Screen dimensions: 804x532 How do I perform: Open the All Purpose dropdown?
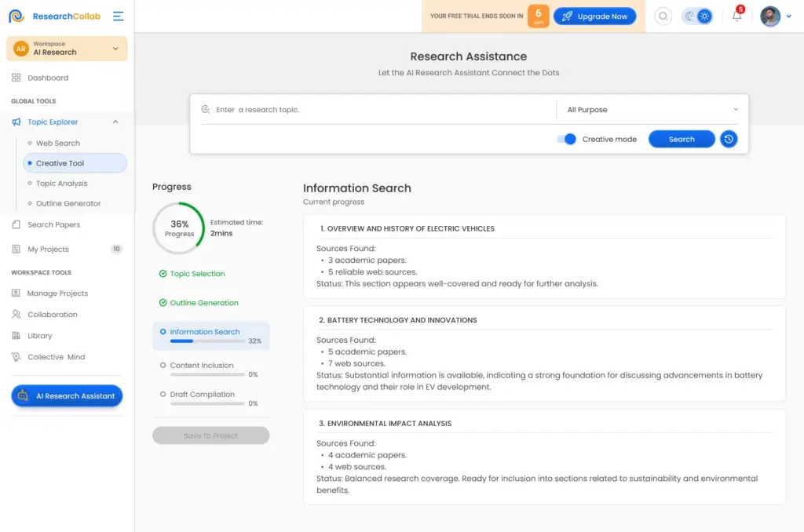tap(652, 109)
